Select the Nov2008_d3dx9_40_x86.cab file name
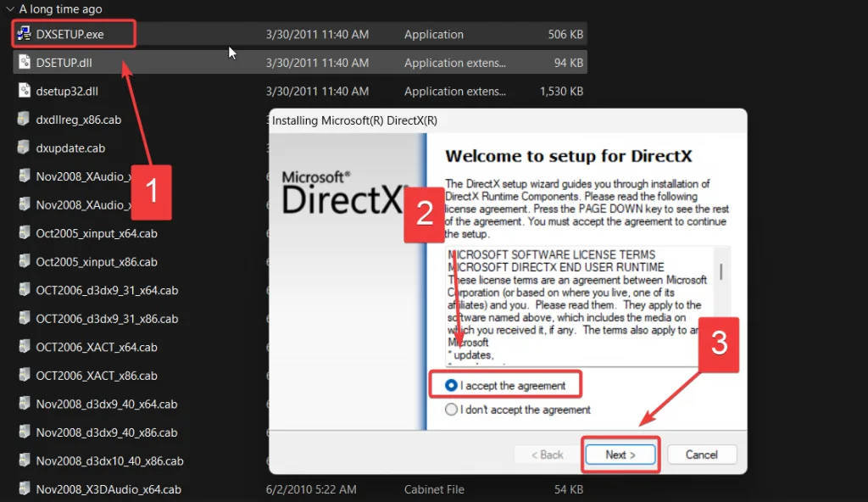The width and height of the screenshot is (868, 502). [x=106, y=432]
